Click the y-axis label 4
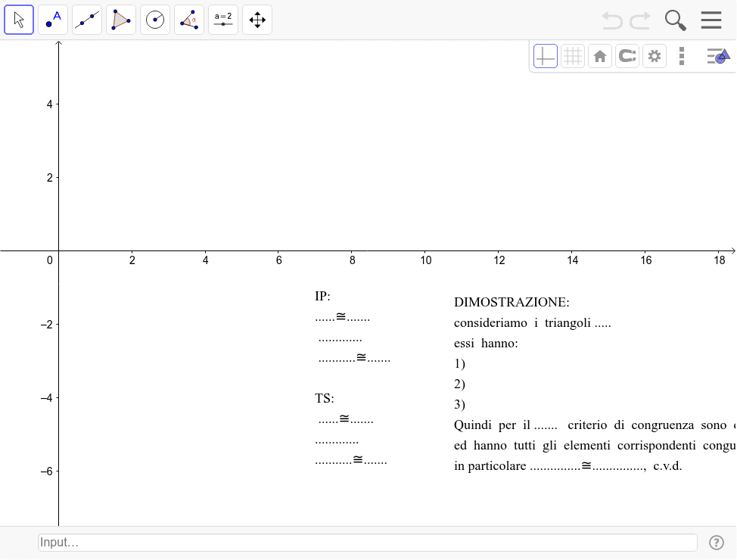The image size is (737, 560). (x=49, y=104)
